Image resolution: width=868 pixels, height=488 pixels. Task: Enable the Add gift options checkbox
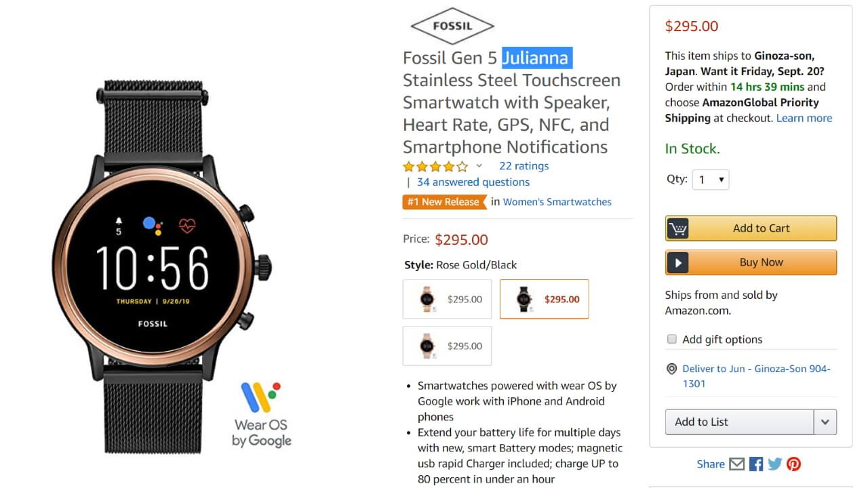tap(672, 340)
